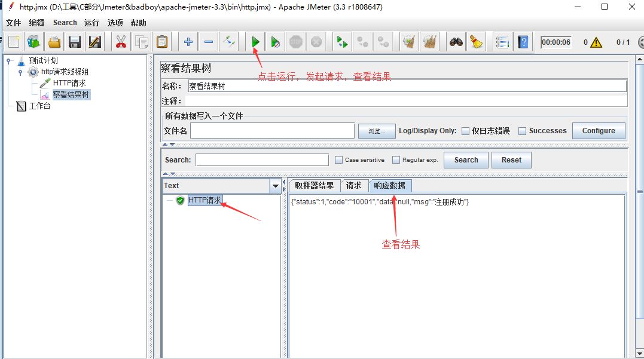Click the Remote shutdown all icon
Screen dimensions: 644x359
tap(383, 42)
